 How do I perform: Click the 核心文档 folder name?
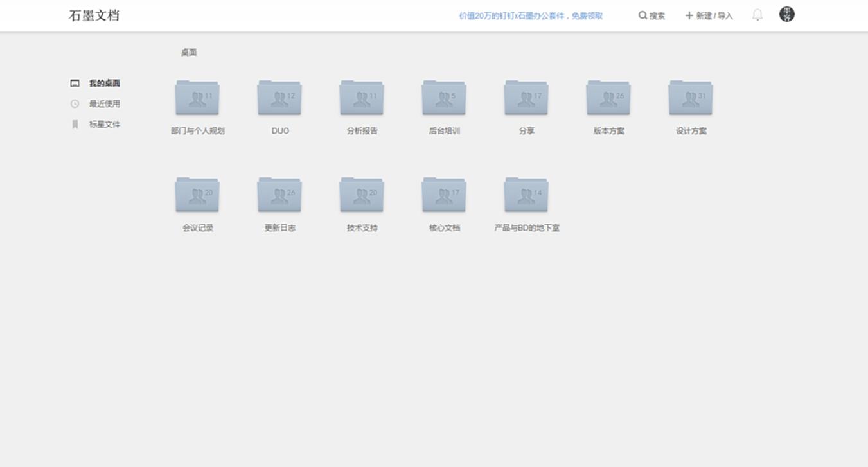445,228
